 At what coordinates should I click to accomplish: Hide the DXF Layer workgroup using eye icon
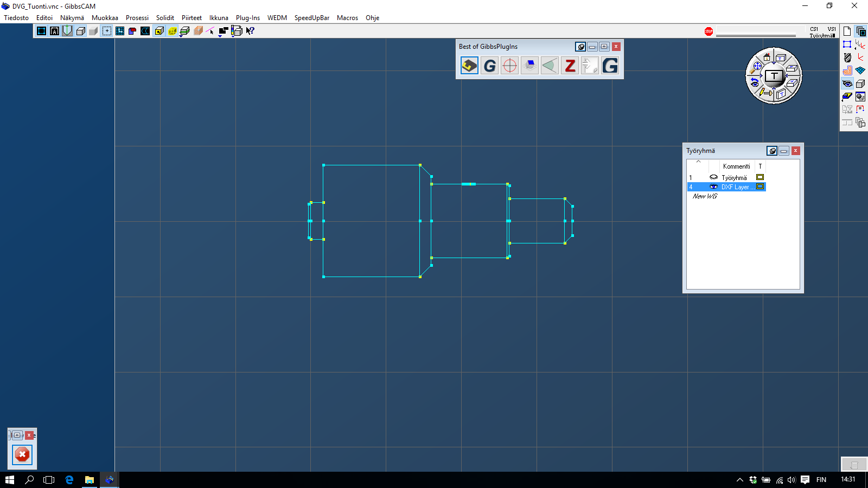[713, 187]
